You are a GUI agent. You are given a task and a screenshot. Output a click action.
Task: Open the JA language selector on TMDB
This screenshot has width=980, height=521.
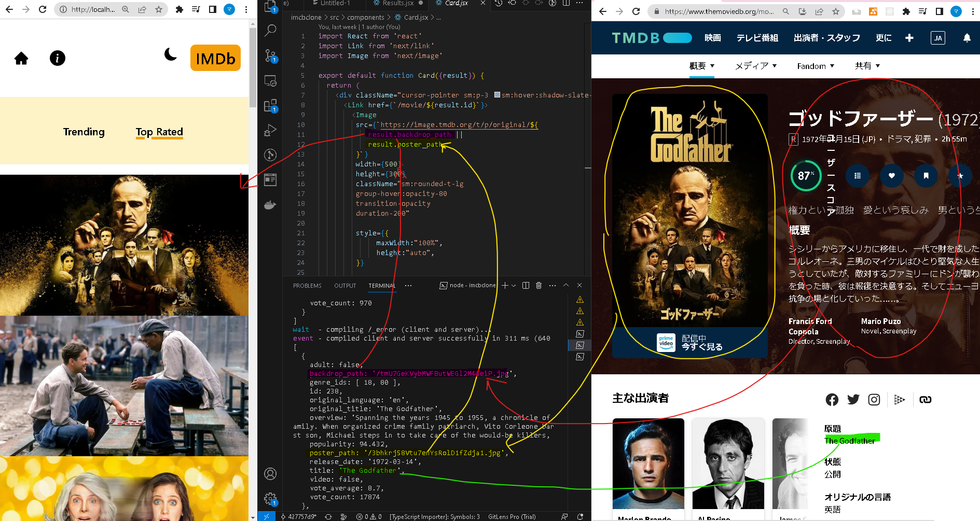[x=938, y=38]
